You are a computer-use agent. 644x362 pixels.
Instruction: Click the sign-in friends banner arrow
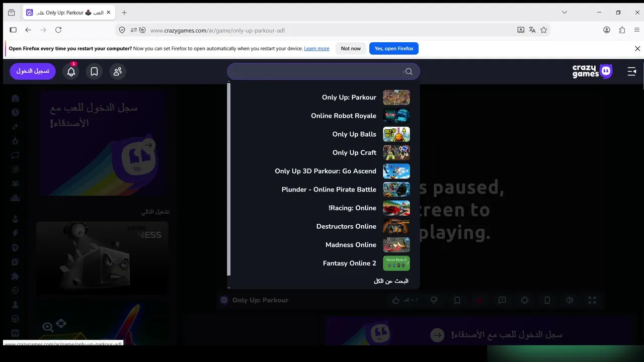pos(437,335)
